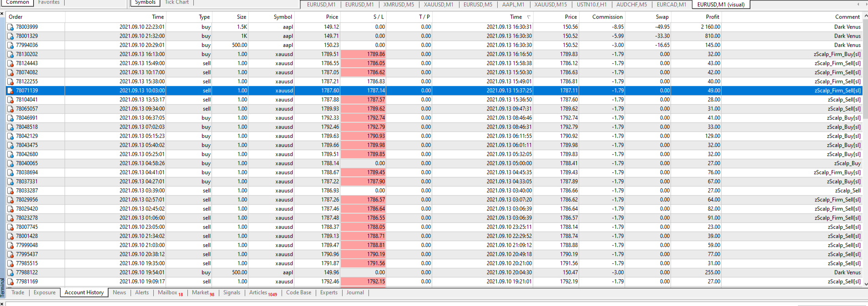Open the Exposure tab
The height and width of the screenshot is (306, 868).
coord(45,292)
